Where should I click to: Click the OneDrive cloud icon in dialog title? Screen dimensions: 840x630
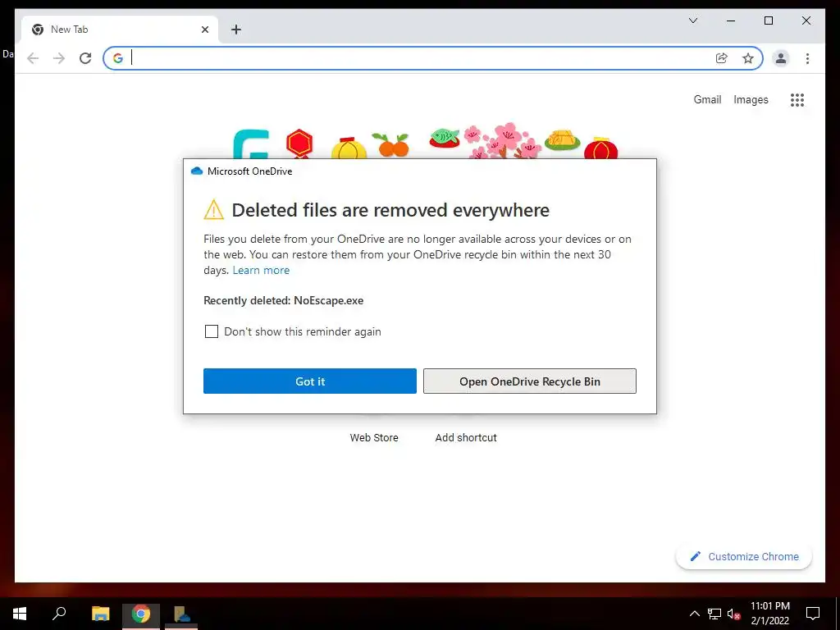(x=197, y=171)
